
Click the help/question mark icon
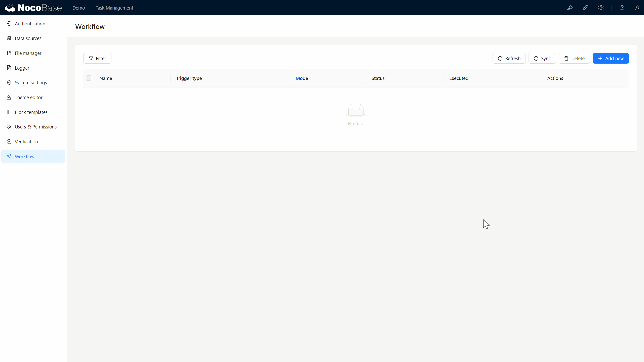coord(622,8)
